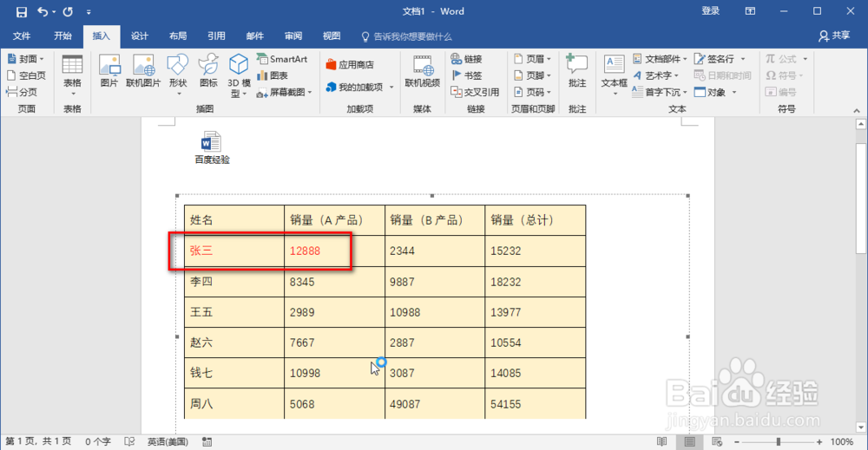Open the 形状 shapes tool

pos(178,75)
